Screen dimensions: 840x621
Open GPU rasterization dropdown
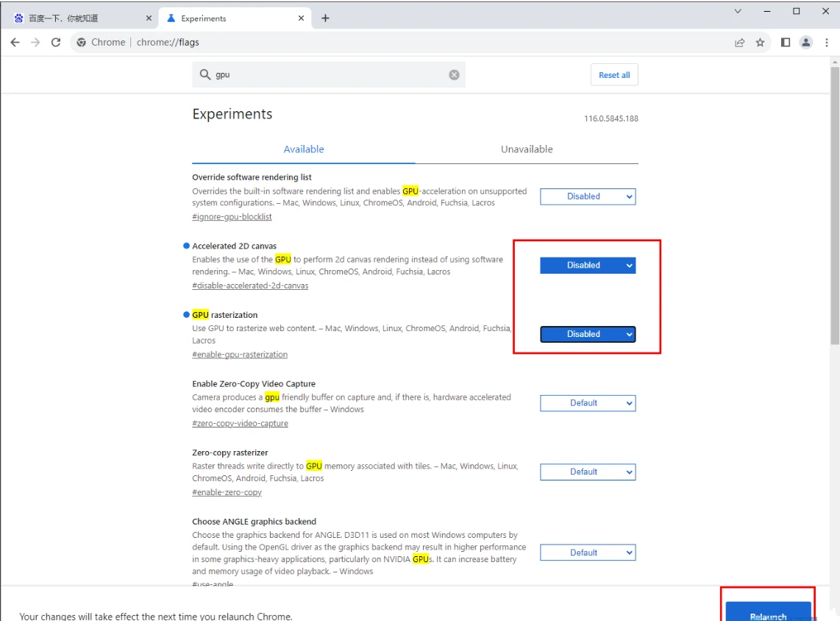coord(588,334)
